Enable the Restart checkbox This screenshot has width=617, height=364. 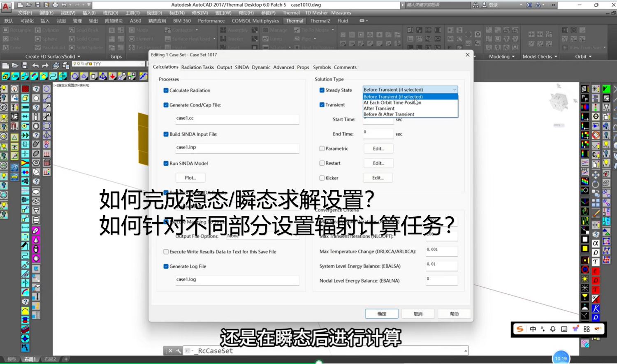pos(322,163)
